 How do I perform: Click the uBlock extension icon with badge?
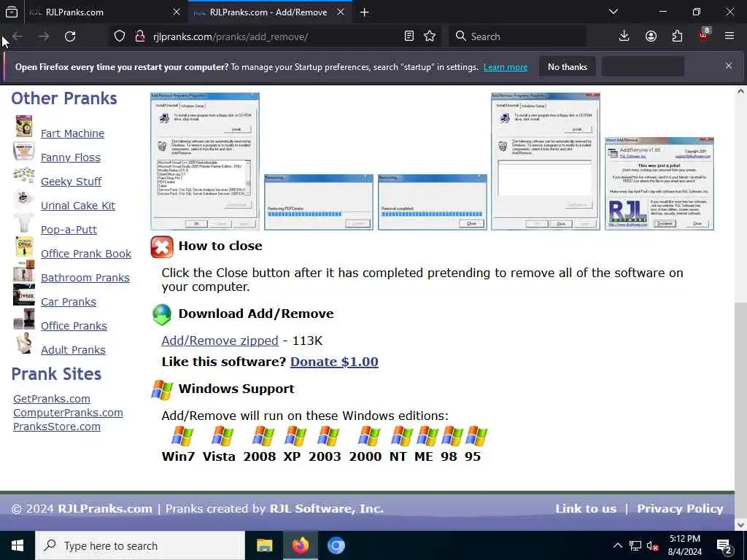(x=704, y=35)
